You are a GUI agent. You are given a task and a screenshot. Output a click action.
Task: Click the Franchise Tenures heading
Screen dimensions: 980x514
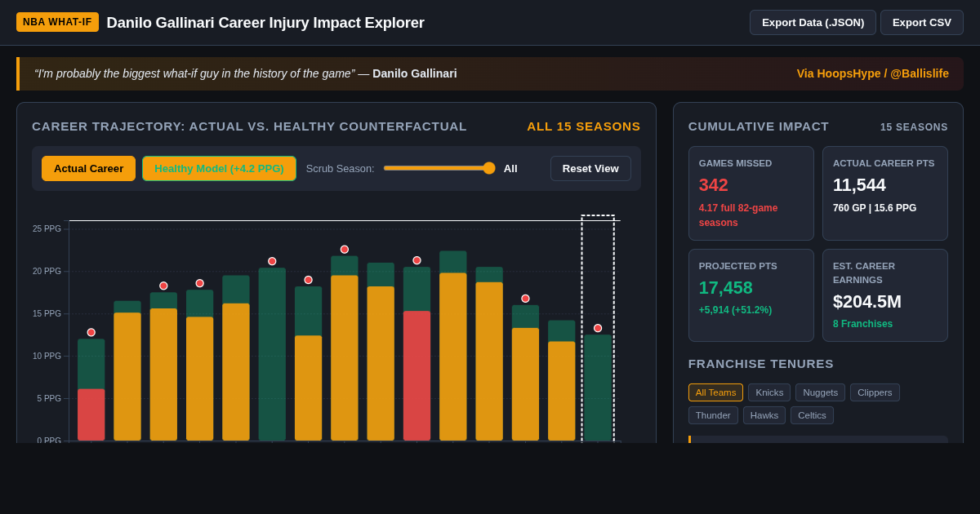[x=761, y=364]
